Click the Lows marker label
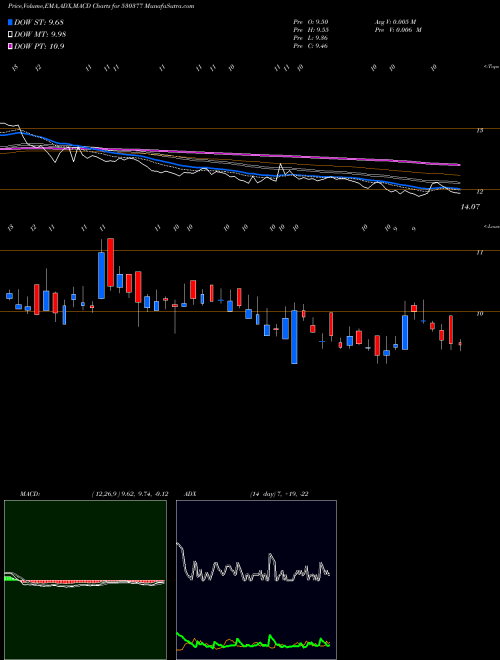The height and width of the screenshot is (660, 500). pyautogui.click(x=491, y=227)
